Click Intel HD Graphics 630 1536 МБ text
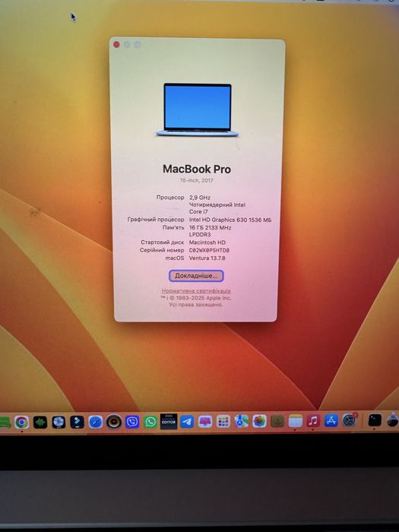This screenshot has width=399, height=532. pos(230,220)
